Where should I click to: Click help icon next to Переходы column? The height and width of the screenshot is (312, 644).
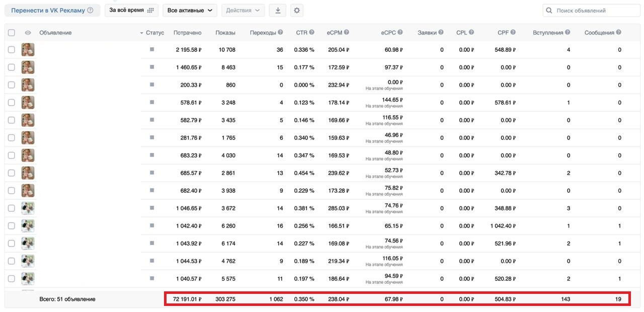click(280, 32)
